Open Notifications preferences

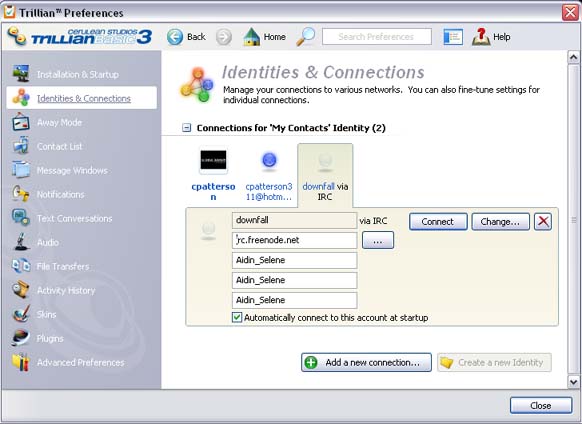pos(60,195)
